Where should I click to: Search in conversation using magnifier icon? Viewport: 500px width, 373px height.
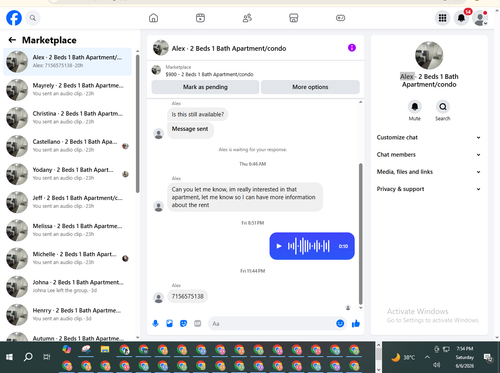(x=443, y=107)
